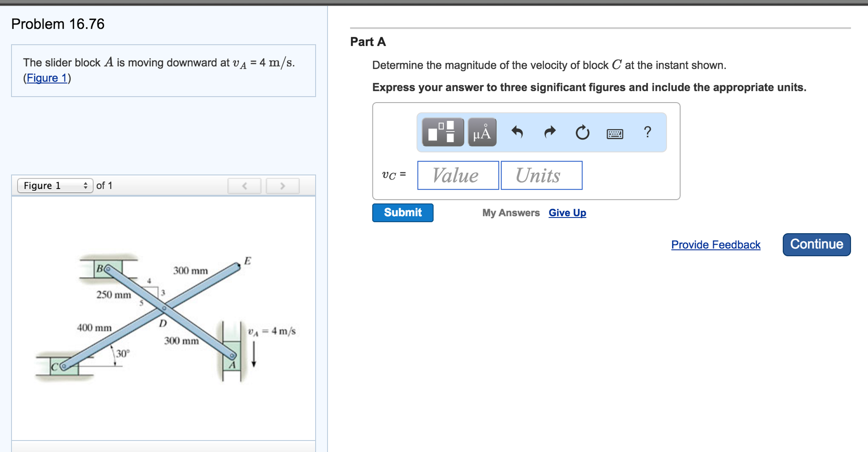Open My Answers
This screenshot has width=868, height=452.
(511, 212)
